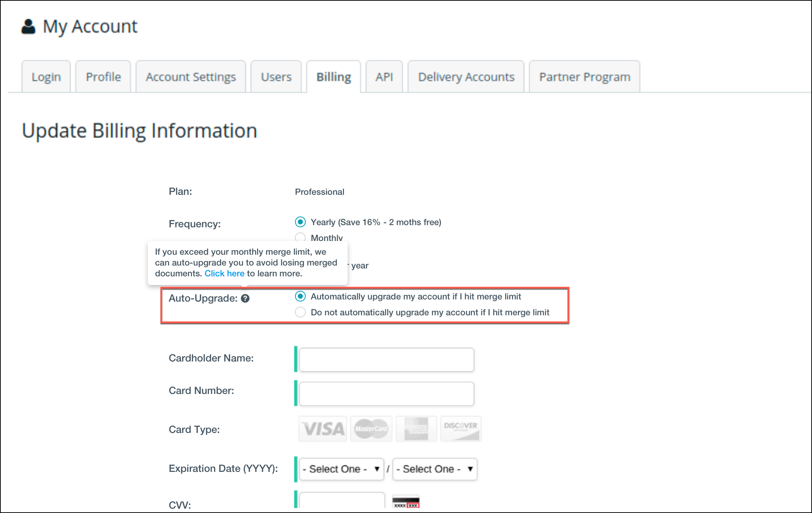Image resolution: width=812 pixels, height=513 pixels.
Task: Follow the 'Click here' tooltip link
Action: pyautogui.click(x=224, y=273)
